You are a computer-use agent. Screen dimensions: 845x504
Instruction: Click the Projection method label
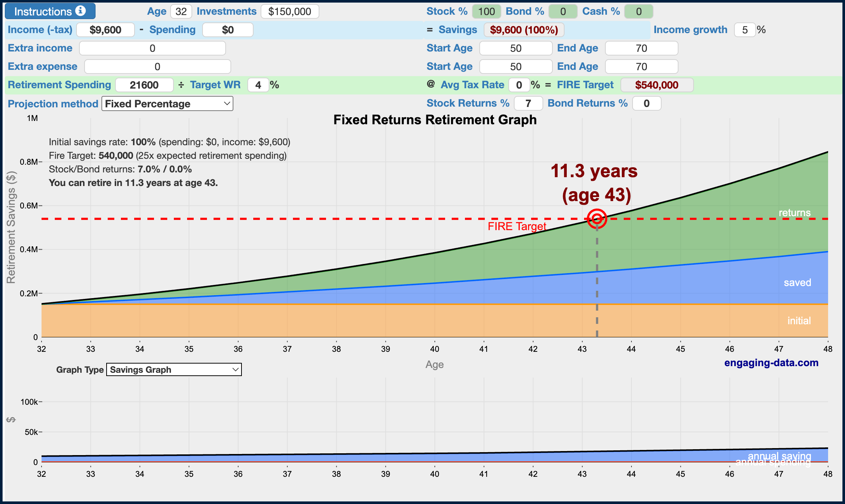[x=53, y=104]
